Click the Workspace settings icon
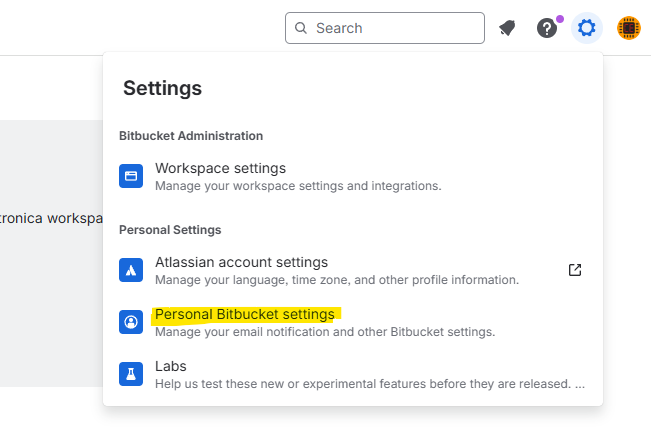This screenshot has width=651, height=443. coord(131,176)
